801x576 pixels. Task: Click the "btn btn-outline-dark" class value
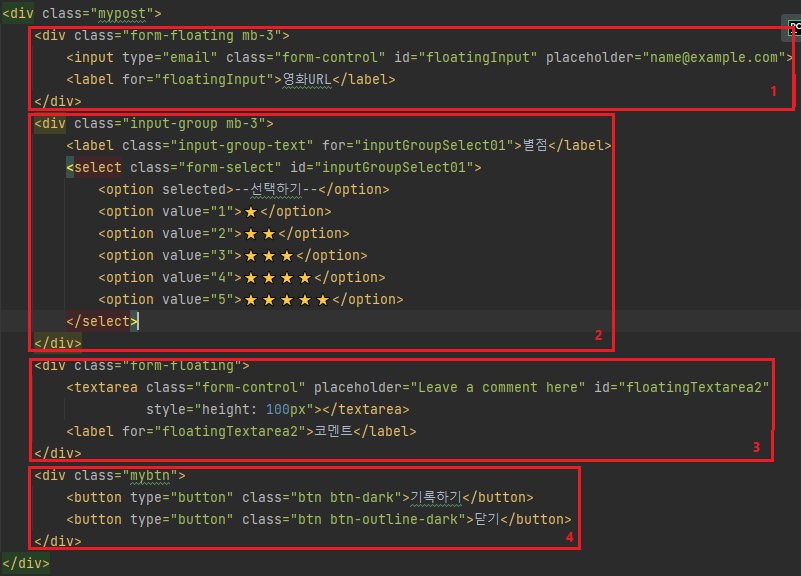378,520
